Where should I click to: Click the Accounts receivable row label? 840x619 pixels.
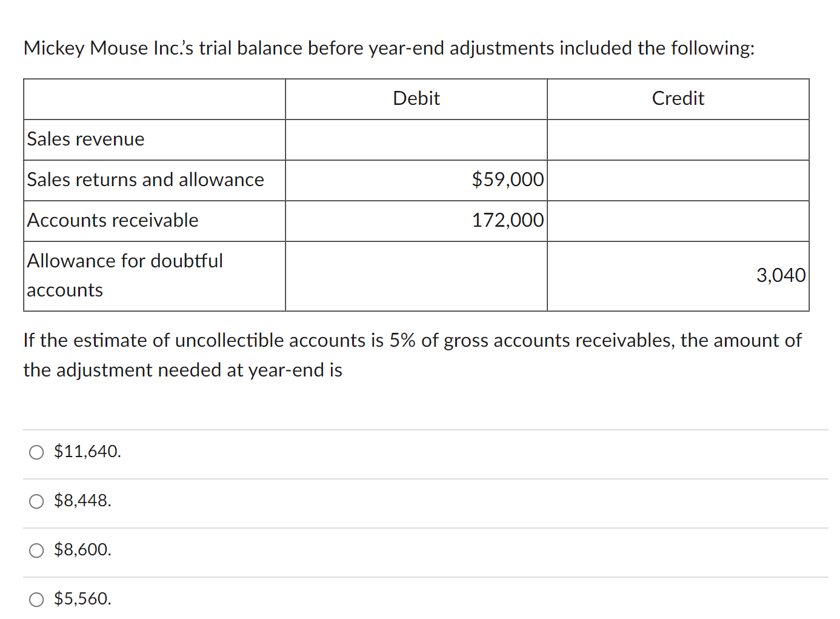(x=112, y=220)
